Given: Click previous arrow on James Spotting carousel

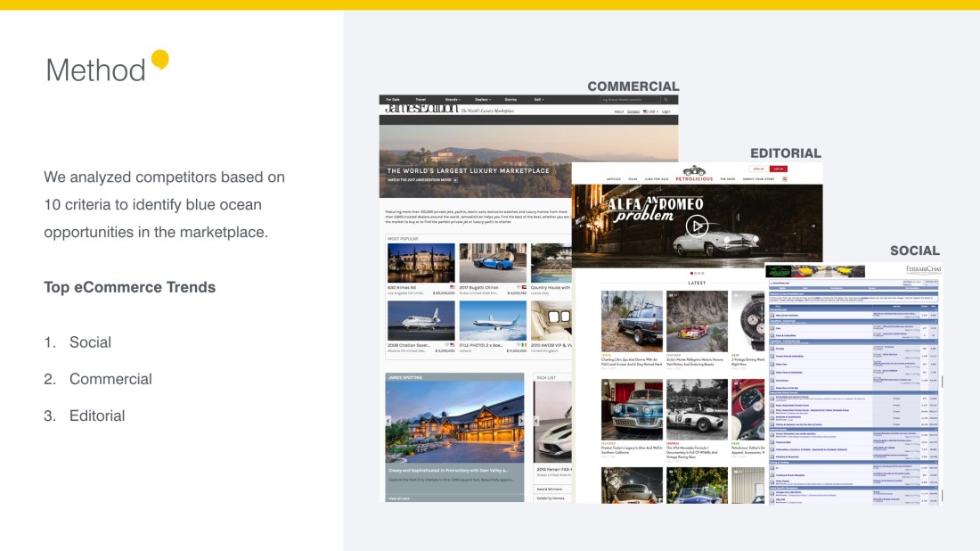Looking at the screenshot, I should click(x=388, y=419).
